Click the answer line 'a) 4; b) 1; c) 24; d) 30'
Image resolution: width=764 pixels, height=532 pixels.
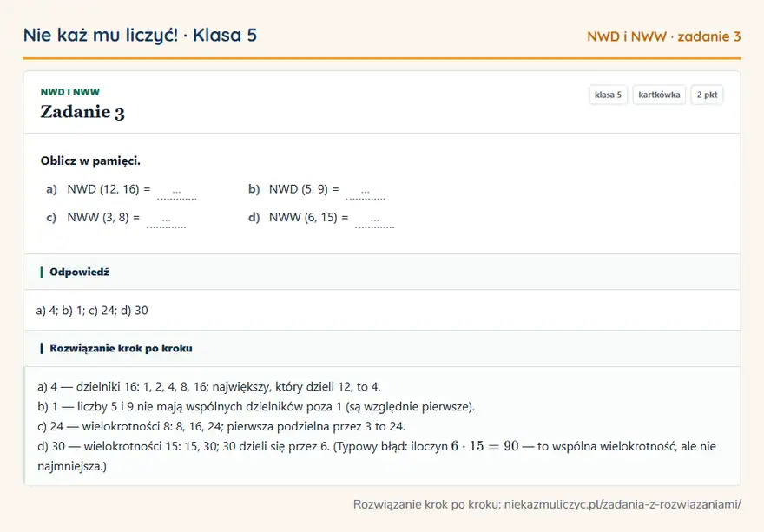pos(92,311)
